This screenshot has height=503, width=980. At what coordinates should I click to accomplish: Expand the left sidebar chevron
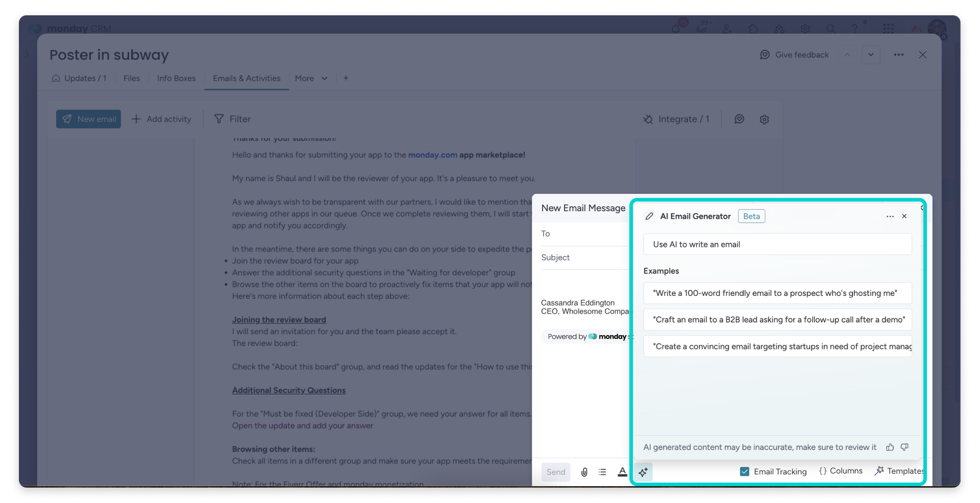pyautogui.click(x=27, y=53)
